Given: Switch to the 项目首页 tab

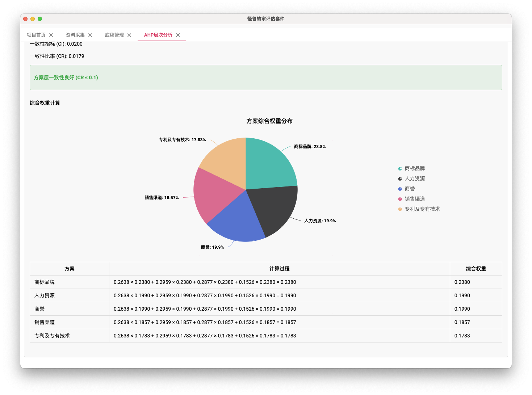Looking at the screenshot, I should coord(36,35).
